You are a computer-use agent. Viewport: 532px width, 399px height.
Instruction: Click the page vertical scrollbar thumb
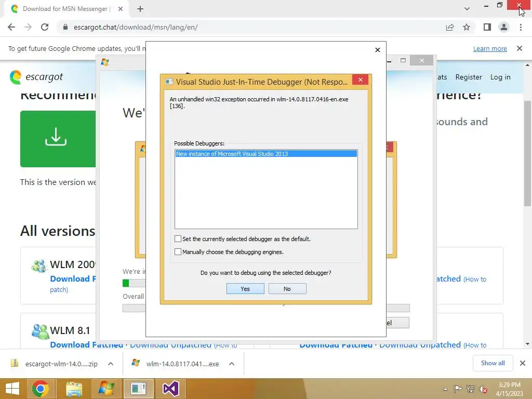point(528,153)
